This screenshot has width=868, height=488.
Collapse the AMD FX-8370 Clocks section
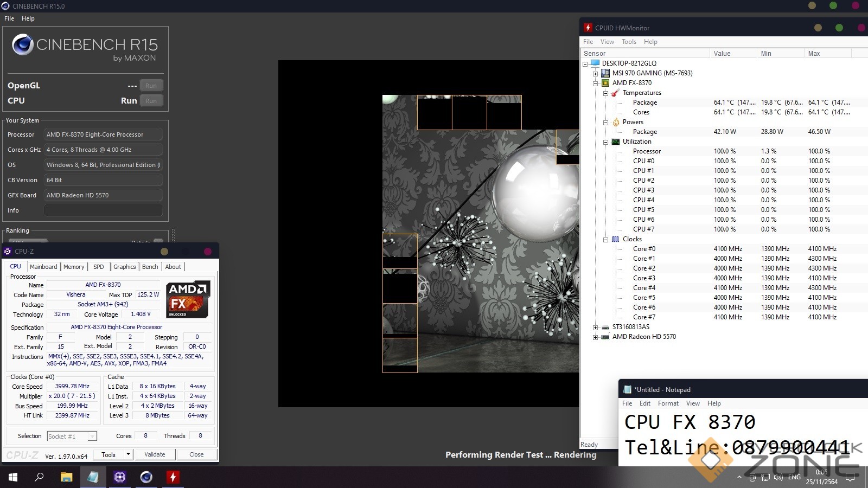point(606,239)
